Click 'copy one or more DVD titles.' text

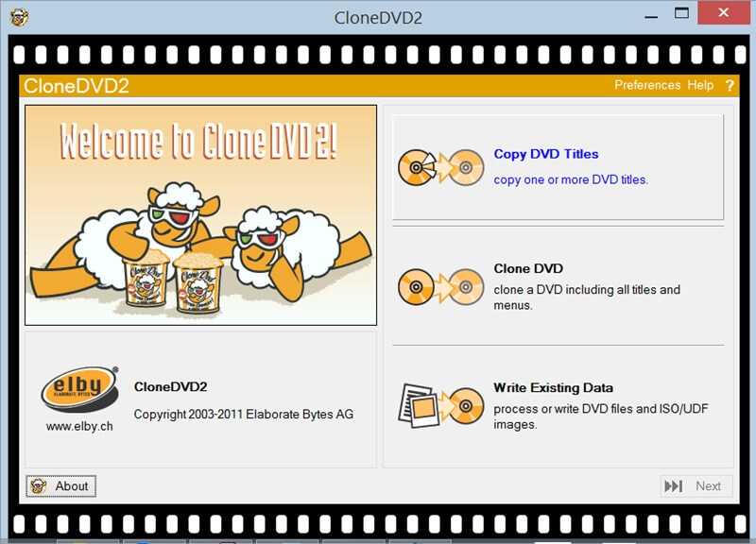pyautogui.click(x=571, y=179)
